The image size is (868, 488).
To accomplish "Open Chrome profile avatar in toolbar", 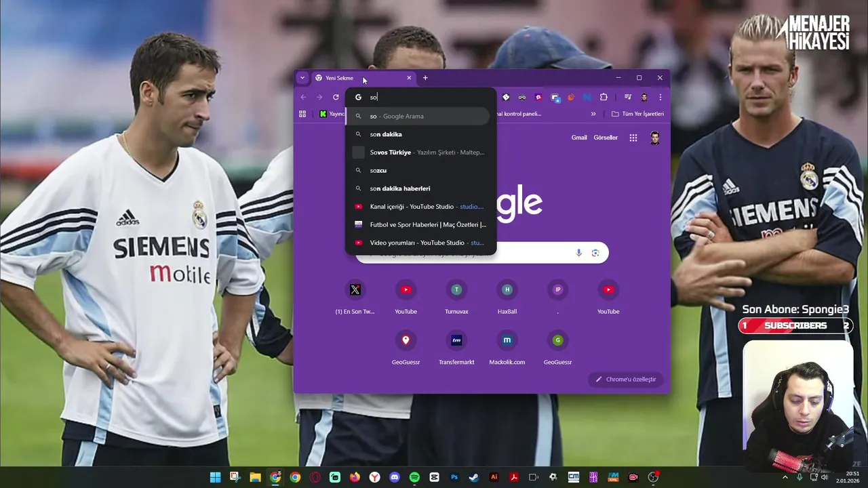I will [644, 97].
